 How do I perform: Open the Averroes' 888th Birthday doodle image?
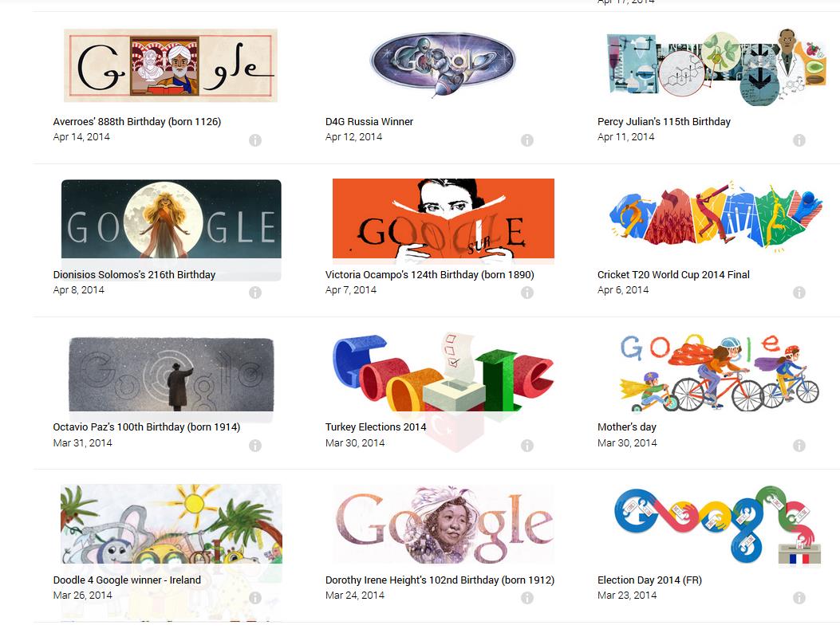tap(171, 65)
